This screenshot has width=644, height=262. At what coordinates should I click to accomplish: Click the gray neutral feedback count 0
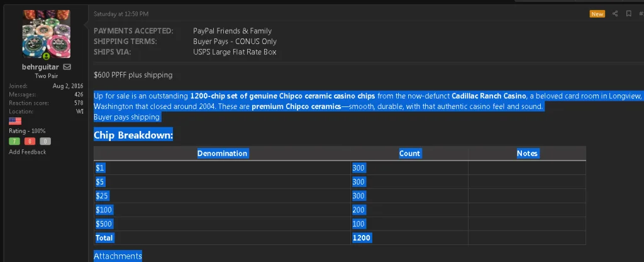coord(45,142)
